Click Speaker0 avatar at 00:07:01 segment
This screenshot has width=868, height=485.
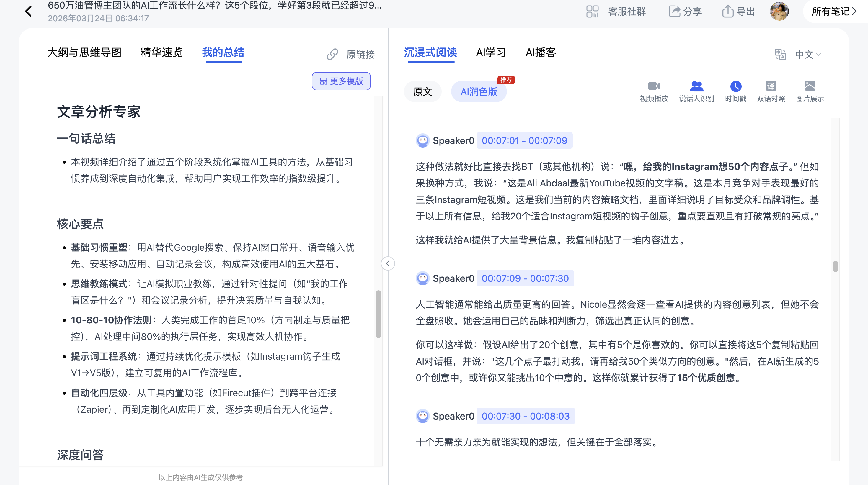click(x=422, y=140)
